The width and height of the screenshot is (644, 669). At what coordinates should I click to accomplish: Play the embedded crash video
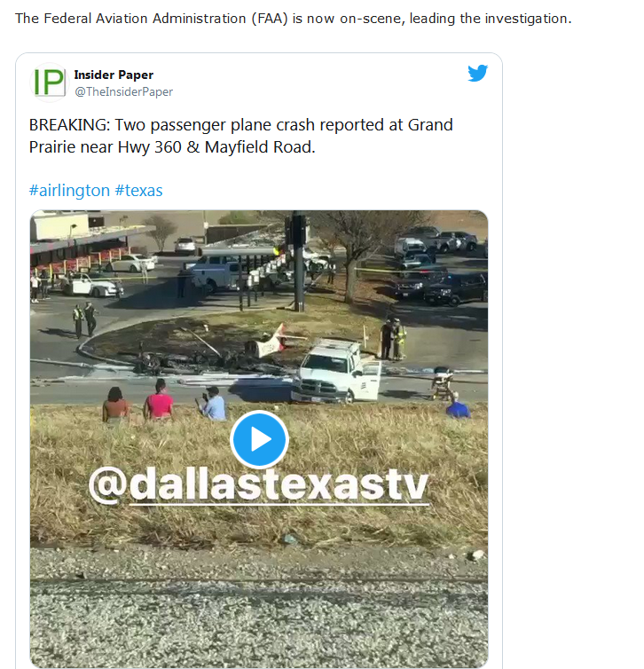(x=259, y=439)
